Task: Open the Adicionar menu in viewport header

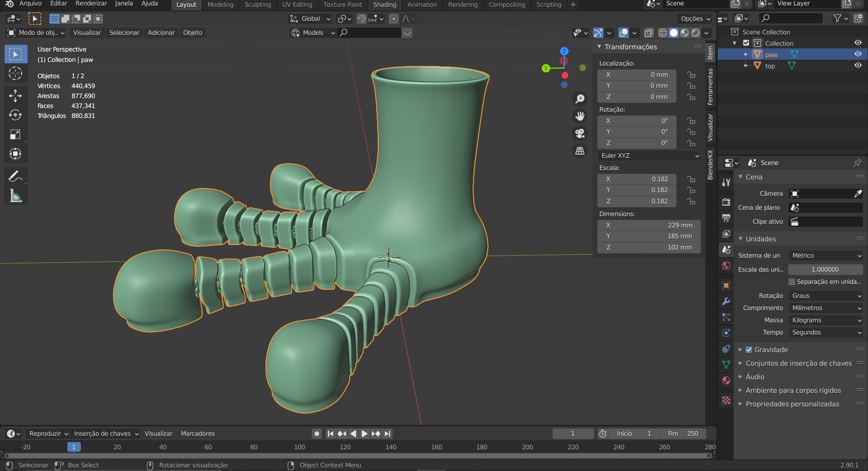Action: coord(161,33)
